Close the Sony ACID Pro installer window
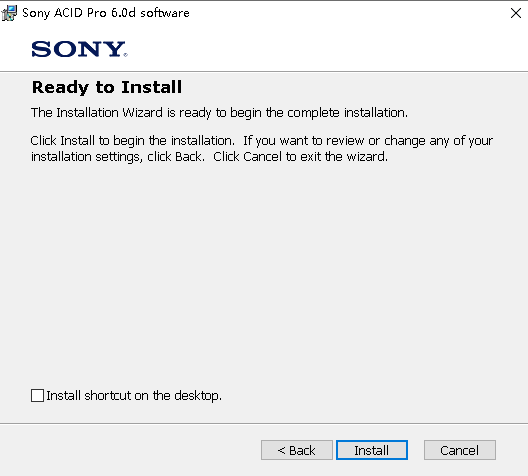Viewport: 528px width, 476px height. 516,13
